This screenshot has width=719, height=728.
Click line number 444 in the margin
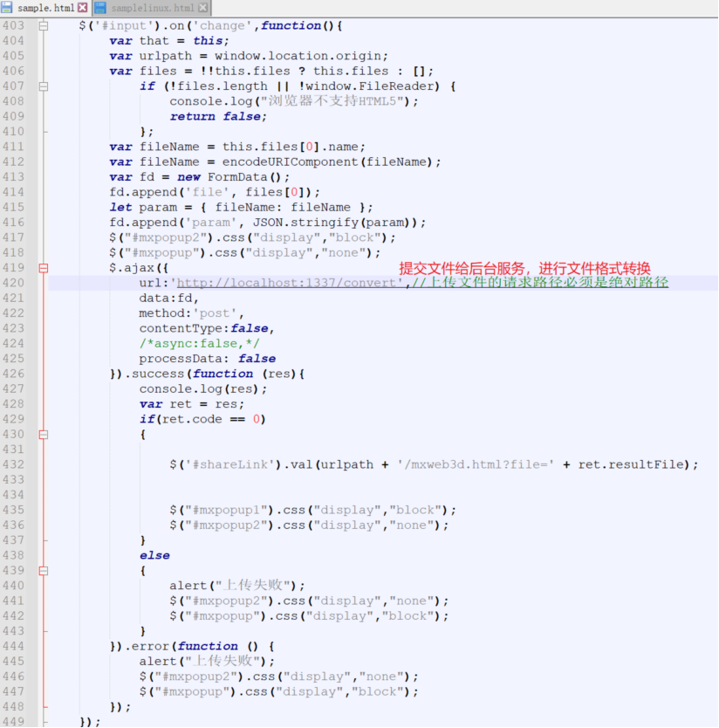tap(13, 646)
